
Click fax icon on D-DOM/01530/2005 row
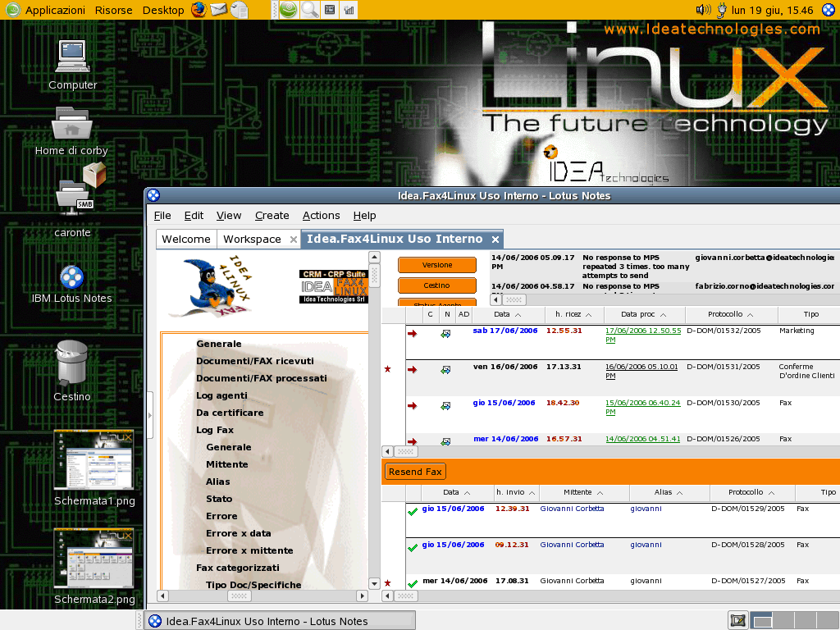point(445,405)
